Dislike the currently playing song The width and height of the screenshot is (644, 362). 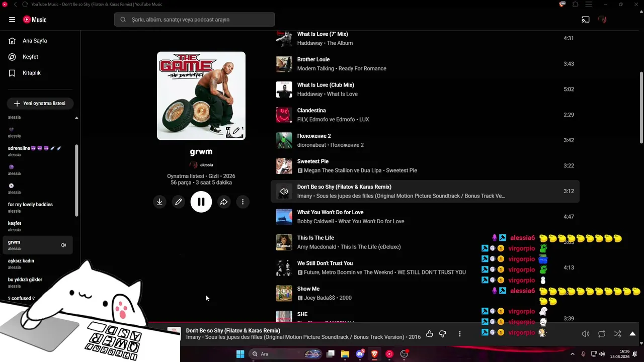point(443,334)
